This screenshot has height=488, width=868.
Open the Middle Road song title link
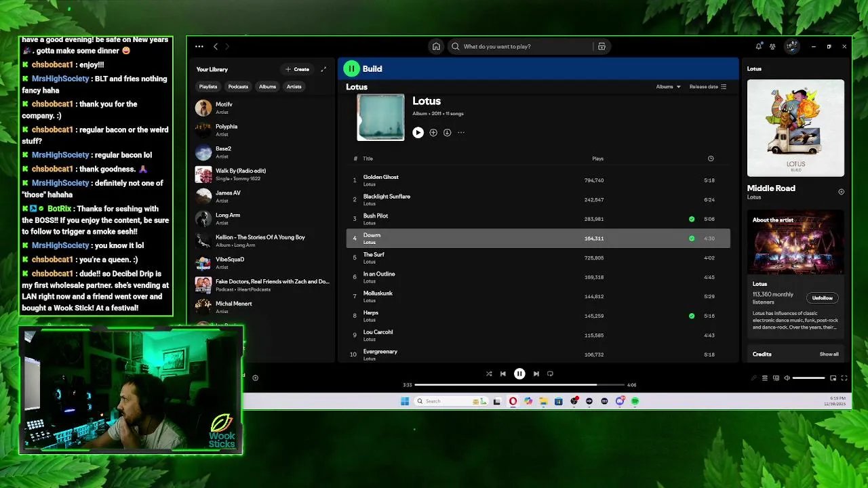click(x=771, y=188)
